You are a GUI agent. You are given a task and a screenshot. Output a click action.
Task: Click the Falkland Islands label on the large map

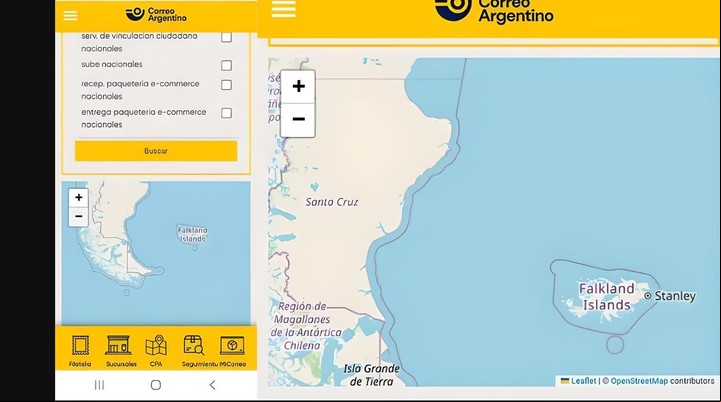click(607, 297)
